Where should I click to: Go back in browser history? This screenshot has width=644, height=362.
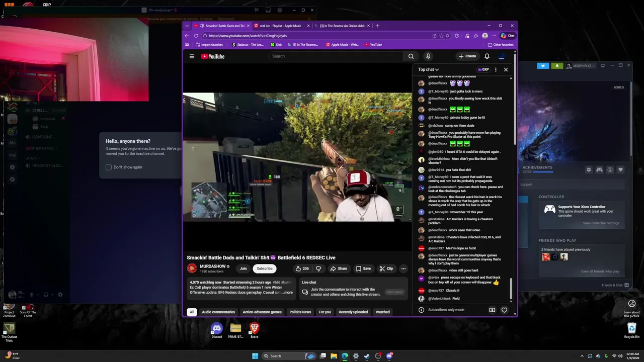click(187, 36)
